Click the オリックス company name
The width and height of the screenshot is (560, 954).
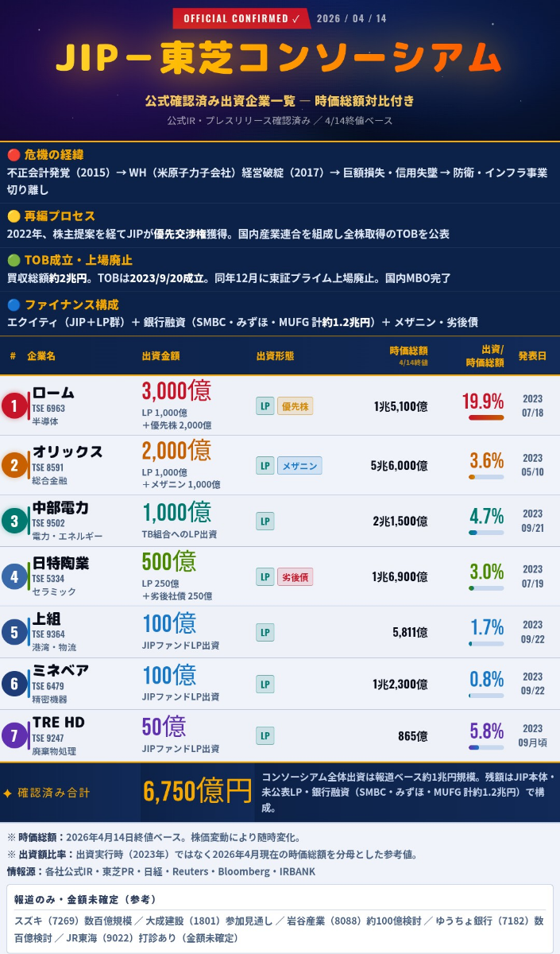(68, 452)
